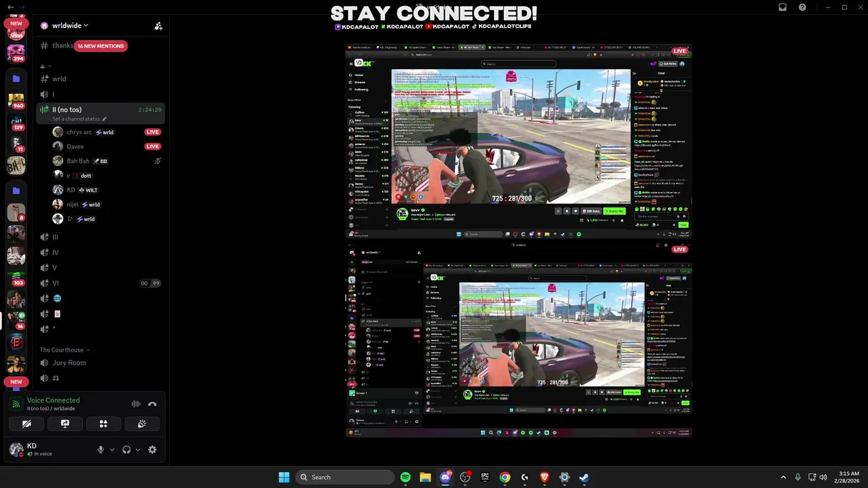Open the top LIVE stream thumbnail

click(519, 142)
